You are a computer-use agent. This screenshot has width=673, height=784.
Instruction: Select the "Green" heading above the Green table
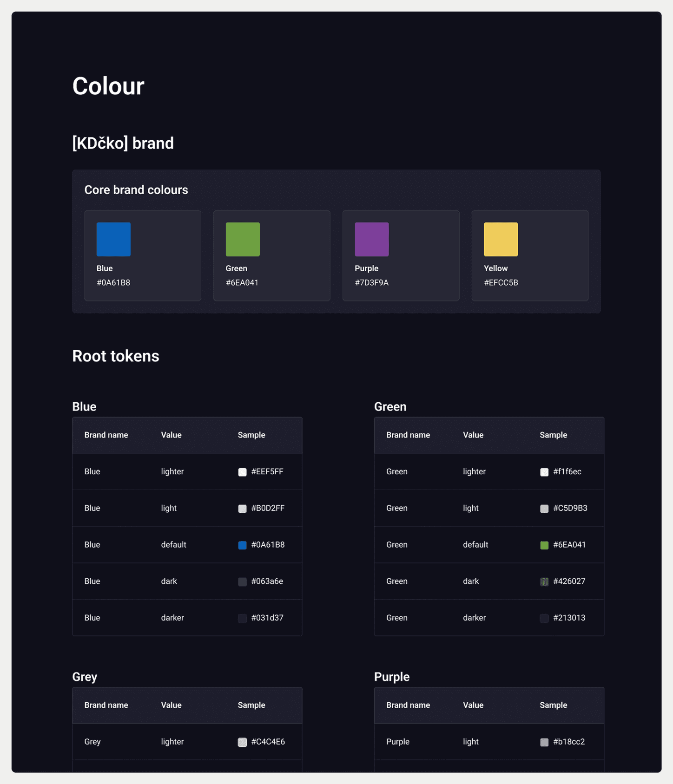pos(390,406)
